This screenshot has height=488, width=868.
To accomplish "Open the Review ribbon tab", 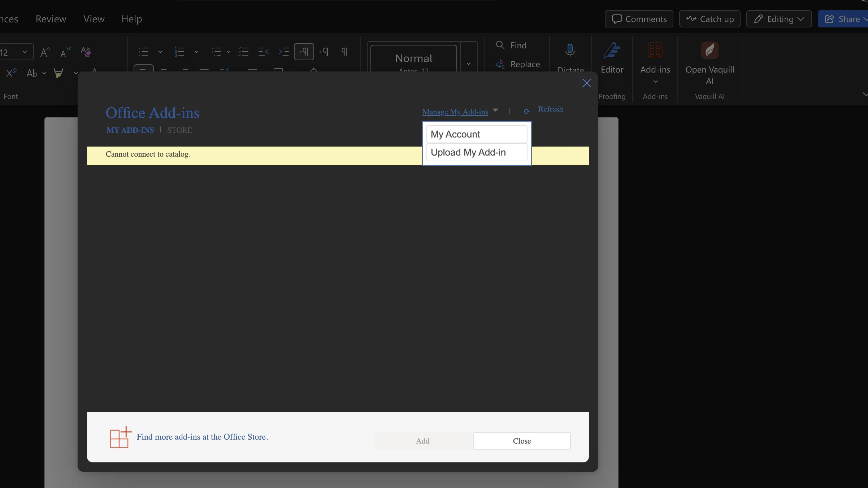I will tap(51, 19).
